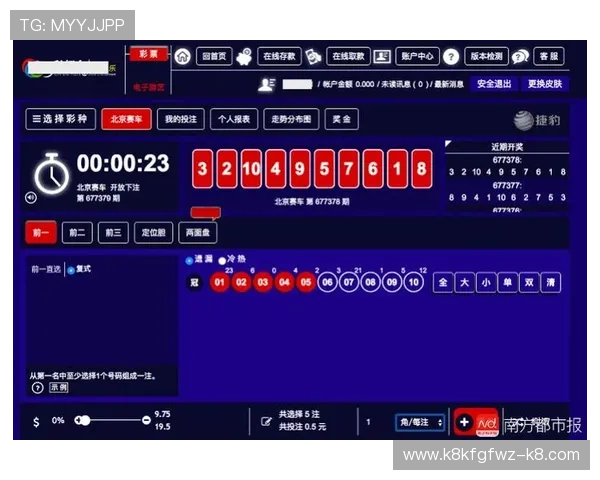This screenshot has height=480, width=600.
Task: Open the 彩票 category dropdown
Action: coord(148,53)
